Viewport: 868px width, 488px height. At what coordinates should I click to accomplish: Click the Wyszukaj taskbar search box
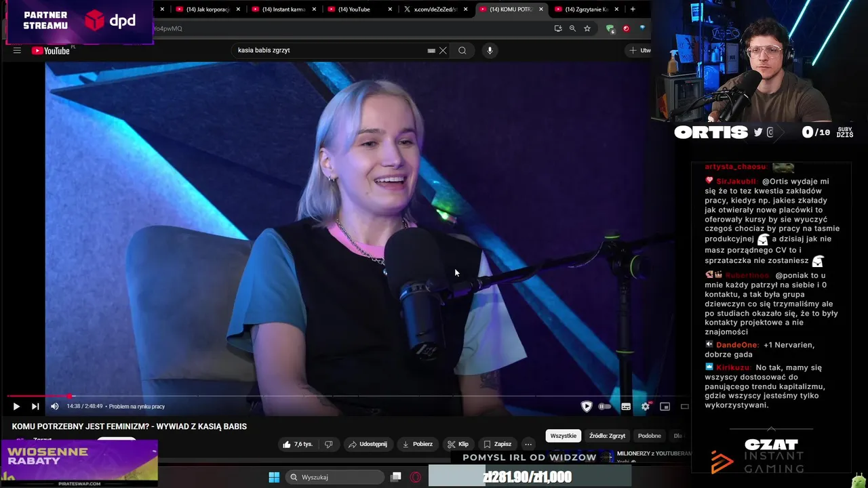[334, 477]
